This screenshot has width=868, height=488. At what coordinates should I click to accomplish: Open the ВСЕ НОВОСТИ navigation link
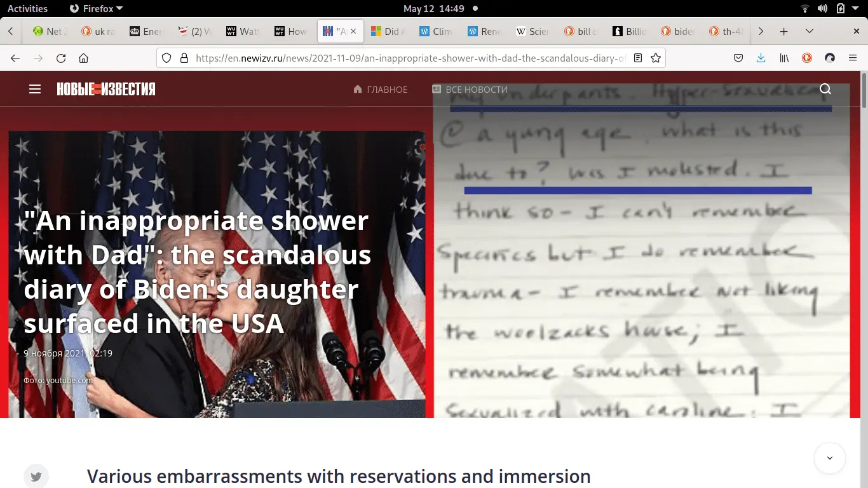[470, 90]
